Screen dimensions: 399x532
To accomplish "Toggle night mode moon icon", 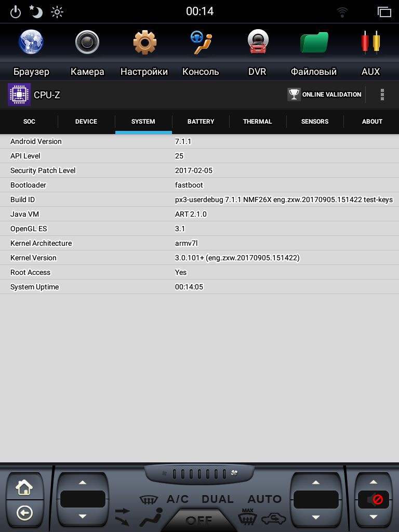I will (x=36, y=11).
